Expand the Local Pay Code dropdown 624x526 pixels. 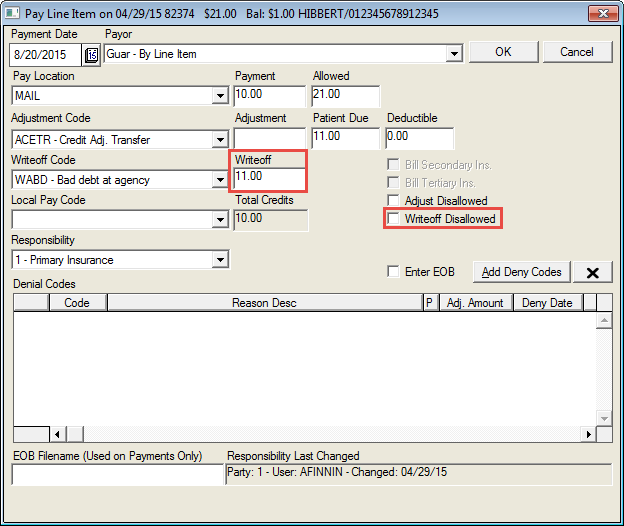[x=220, y=219]
